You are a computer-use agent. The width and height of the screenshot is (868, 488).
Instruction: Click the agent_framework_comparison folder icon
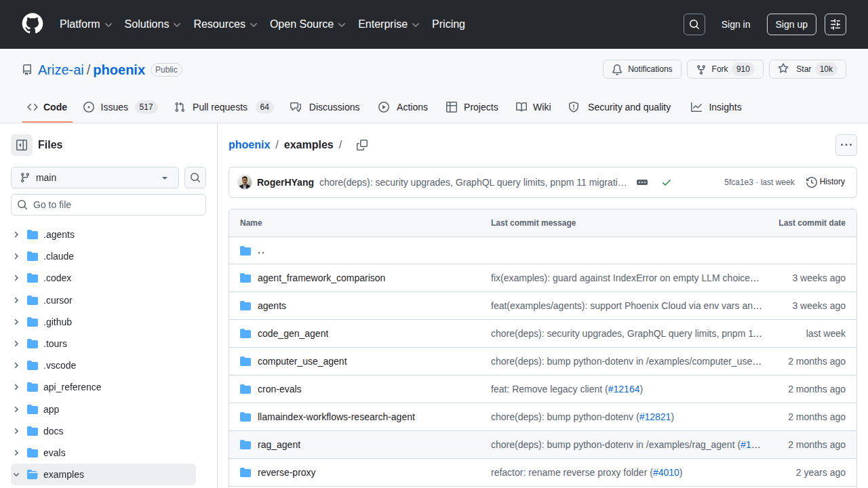pos(245,278)
